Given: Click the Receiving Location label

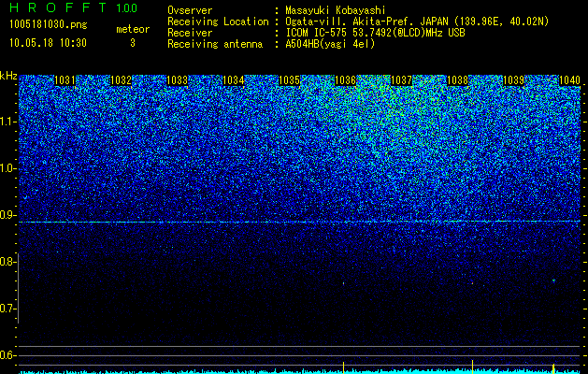Looking at the screenshot, I should point(218,22).
